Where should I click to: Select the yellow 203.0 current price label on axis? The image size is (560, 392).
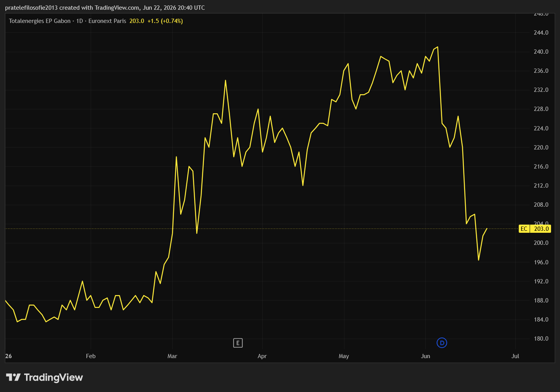[x=541, y=229]
